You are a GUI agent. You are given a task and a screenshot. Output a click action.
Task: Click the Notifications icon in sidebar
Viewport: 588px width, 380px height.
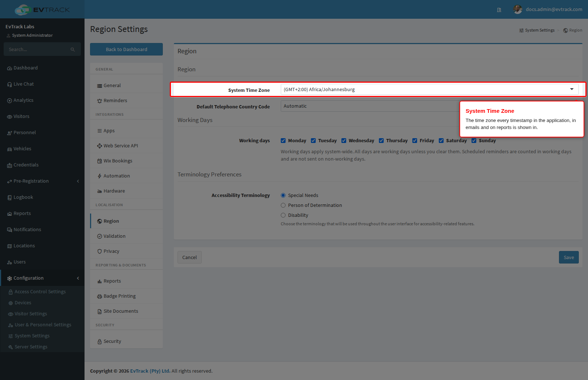tap(10, 230)
